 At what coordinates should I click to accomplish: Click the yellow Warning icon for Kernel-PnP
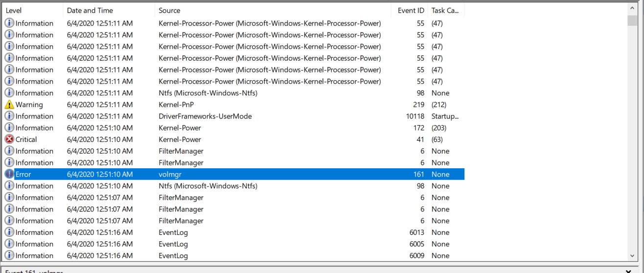9,105
